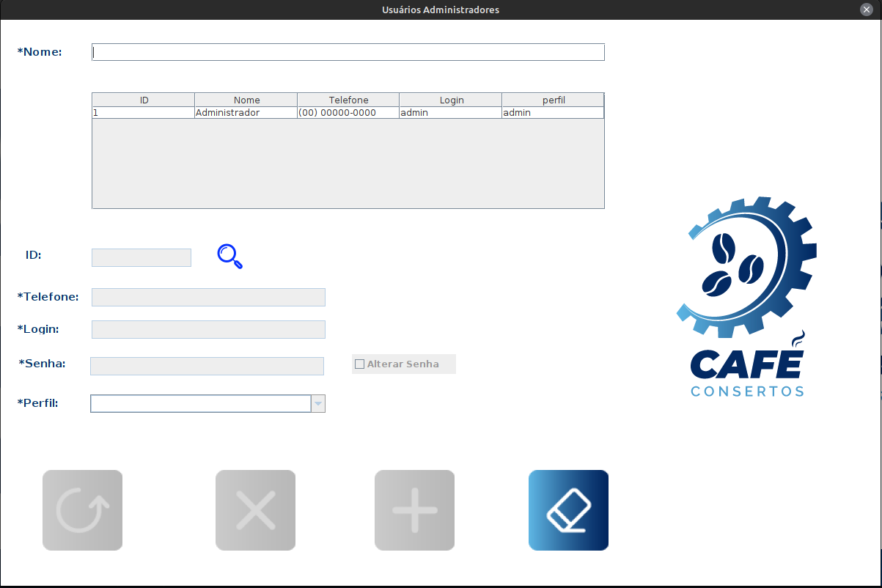Click the add new user plus icon

click(414, 510)
